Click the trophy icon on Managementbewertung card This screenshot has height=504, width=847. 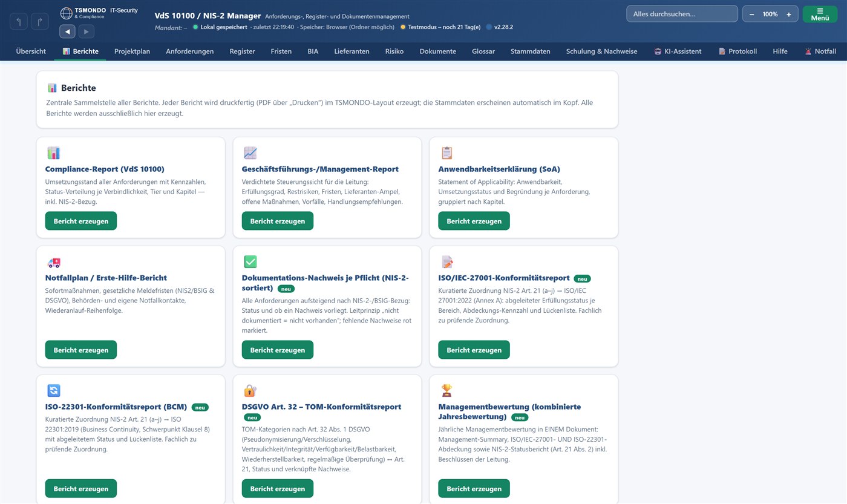(x=447, y=391)
